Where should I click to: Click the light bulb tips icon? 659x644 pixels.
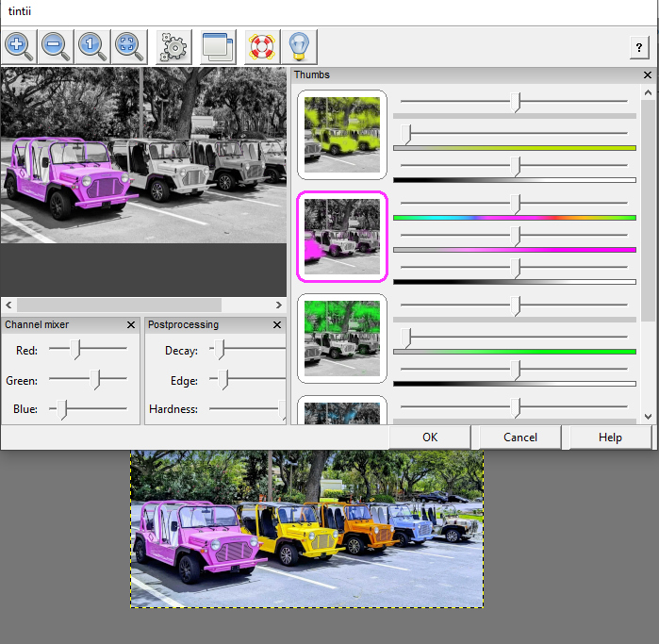pos(298,45)
